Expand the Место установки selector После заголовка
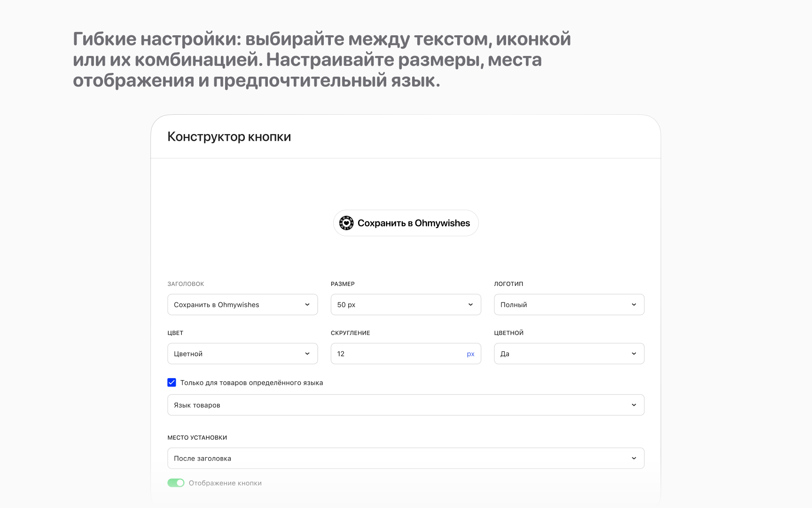812x508 pixels. pyautogui.click(x=406, y=458)
